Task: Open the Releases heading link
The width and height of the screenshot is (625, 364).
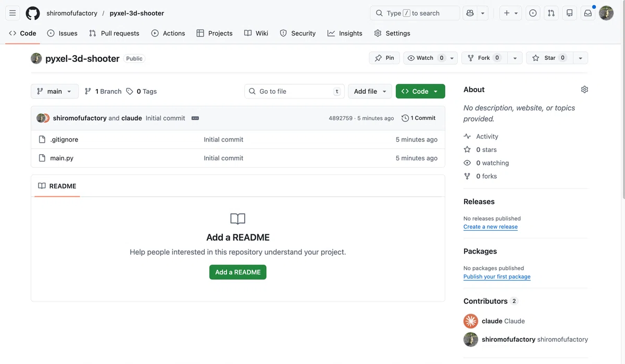Action: point(479,202)
